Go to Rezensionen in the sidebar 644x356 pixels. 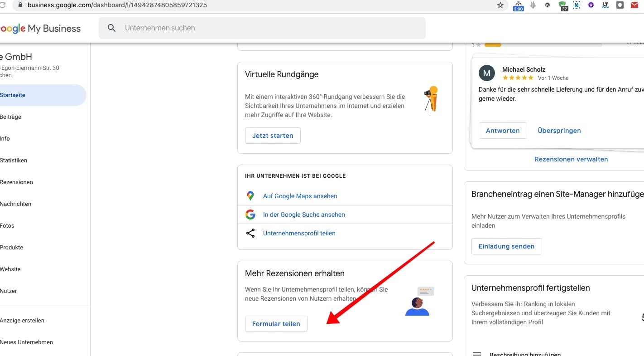[x=17, y=182]
